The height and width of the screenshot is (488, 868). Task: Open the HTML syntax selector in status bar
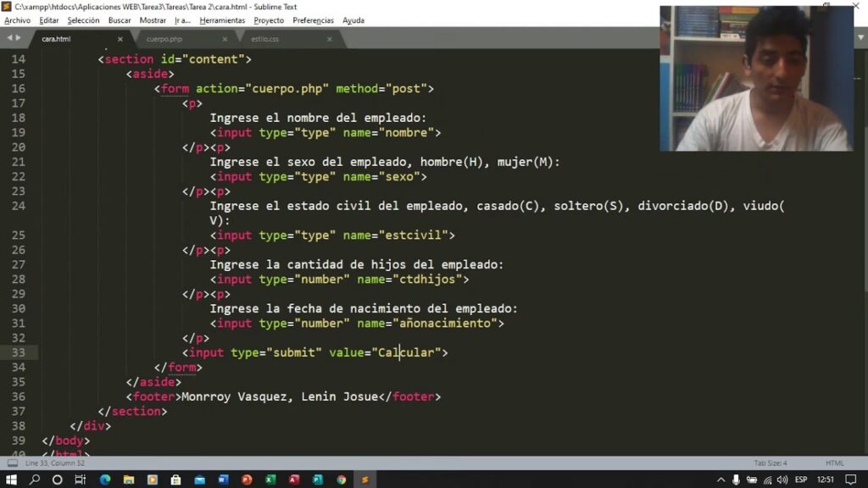pos(834,463)
